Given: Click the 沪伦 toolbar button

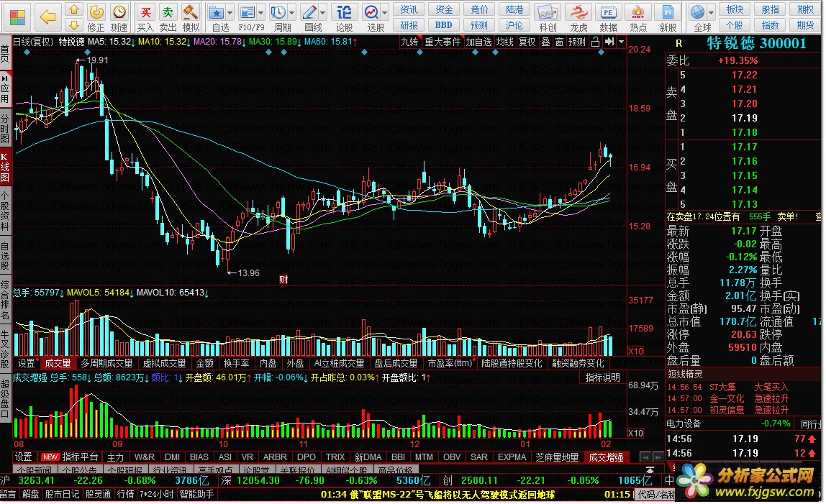Looking at the screenshot, I should tap(514, 24).
